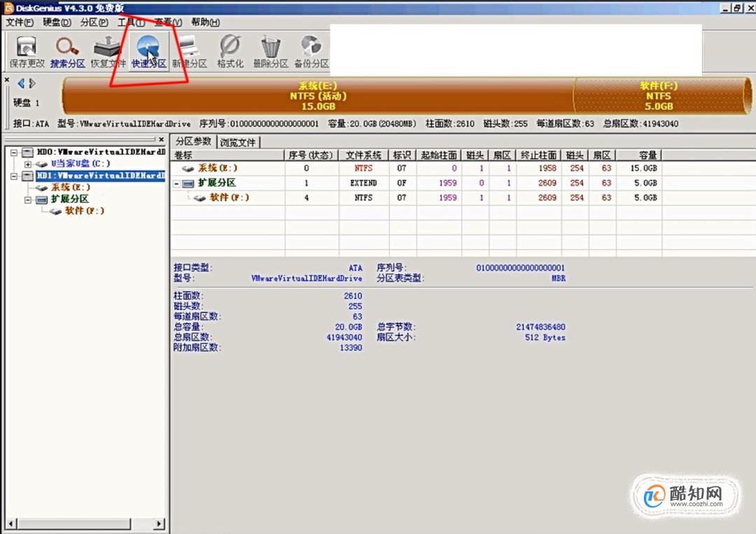This screenshot has width=756, height=534.
Task: Click the 卷标 column header
Action: pos(228,155)
